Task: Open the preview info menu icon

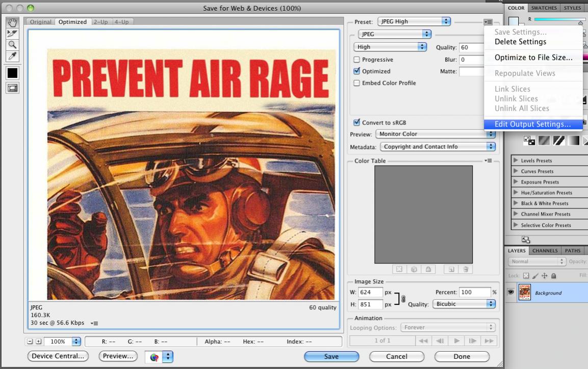Action: pyautogui.click(x=94, y=323)
